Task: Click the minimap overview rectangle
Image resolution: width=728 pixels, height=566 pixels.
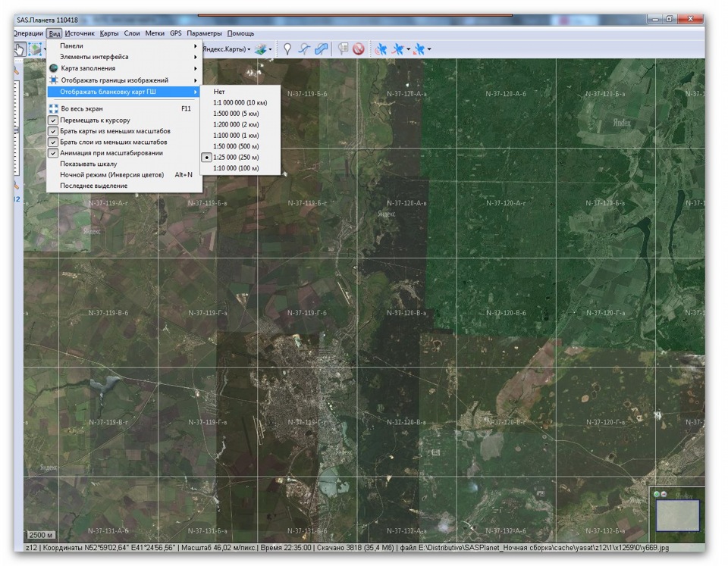Action: tap(677, 515)
